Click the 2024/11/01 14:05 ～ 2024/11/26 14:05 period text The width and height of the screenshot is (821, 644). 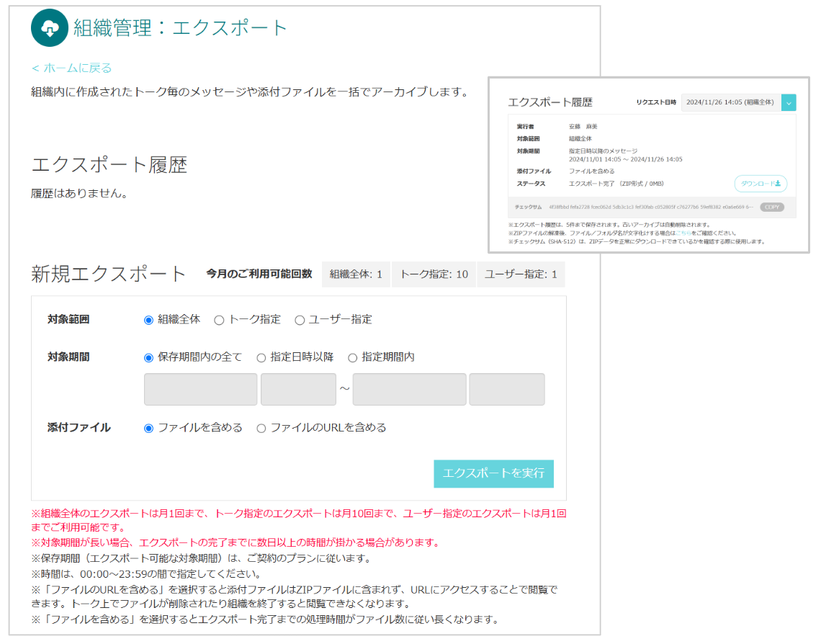(626, 160)
